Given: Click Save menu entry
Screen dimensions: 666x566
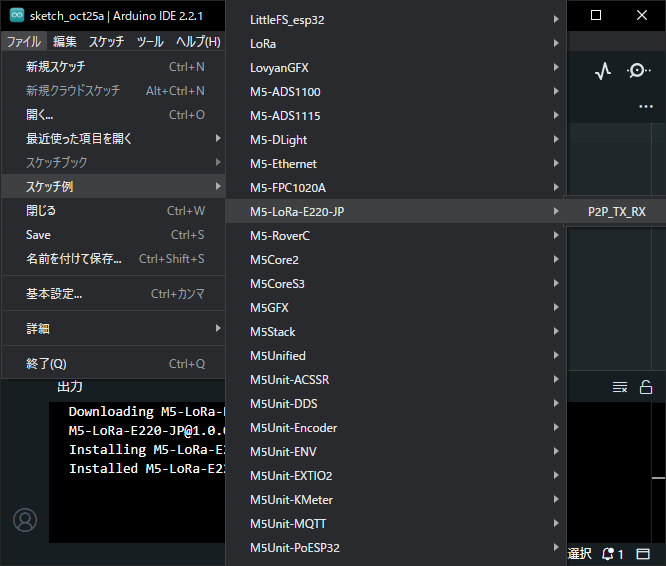Looking at the screenshot, I should (x=113, y=235).
